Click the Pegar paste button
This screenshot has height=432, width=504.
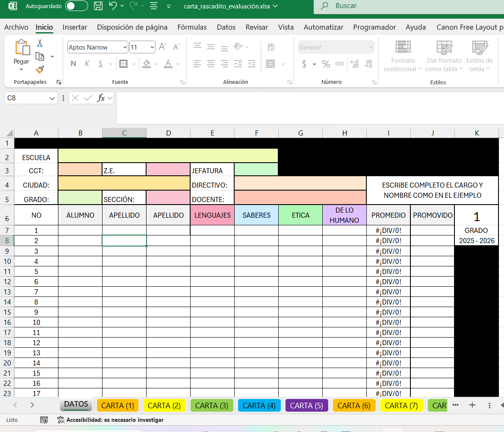(x=22, y=55)
